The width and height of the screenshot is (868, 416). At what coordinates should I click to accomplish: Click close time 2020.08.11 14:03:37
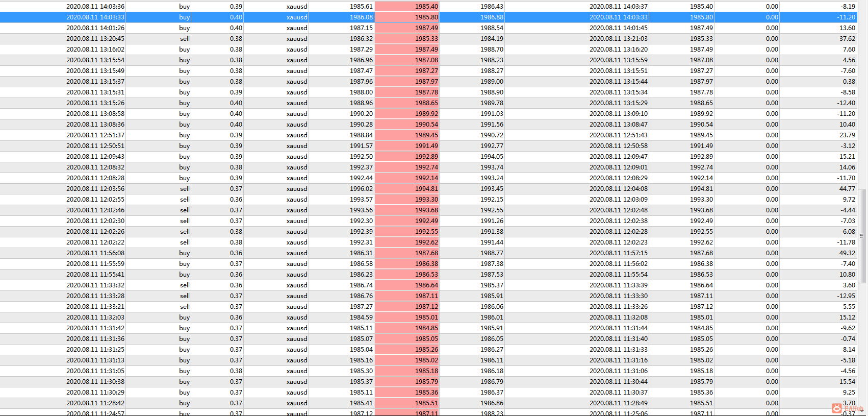(619, 7)
